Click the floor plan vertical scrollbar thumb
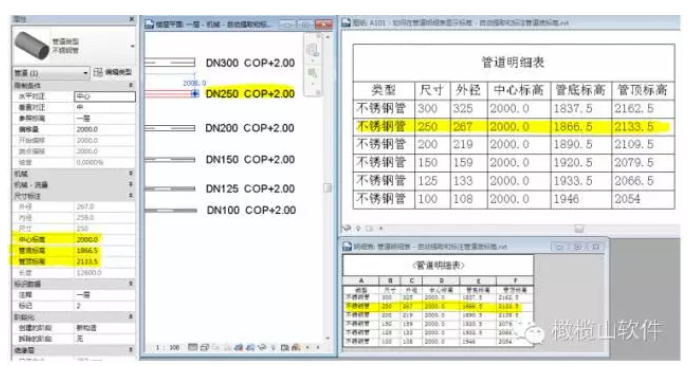689x366 pixels. (327, 188)
